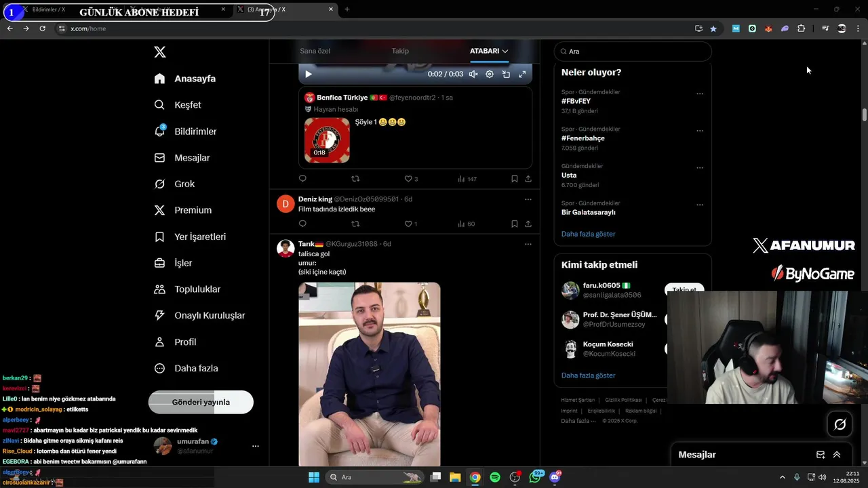868x488 pixels.
Task: Open the X logo home link
Action: (159, 52)
